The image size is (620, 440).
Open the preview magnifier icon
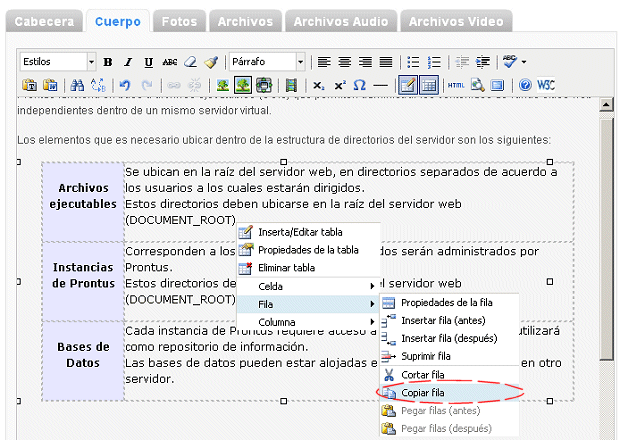point(477,85)
